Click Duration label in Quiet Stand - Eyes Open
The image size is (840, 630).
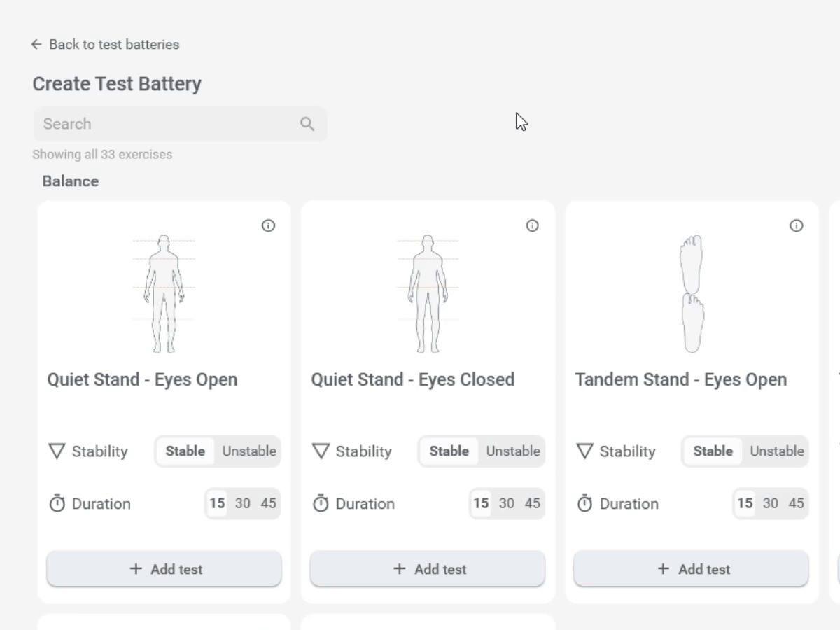point(101,504)
